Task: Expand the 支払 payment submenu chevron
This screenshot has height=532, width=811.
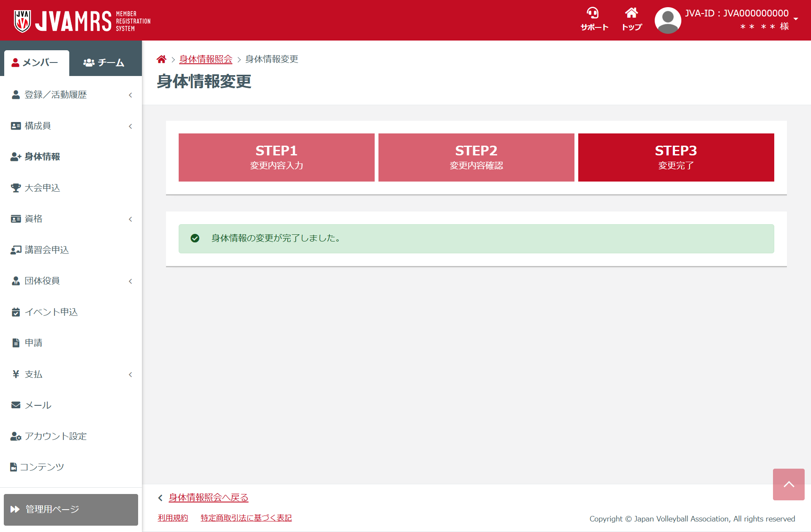Action: (131, 375)
